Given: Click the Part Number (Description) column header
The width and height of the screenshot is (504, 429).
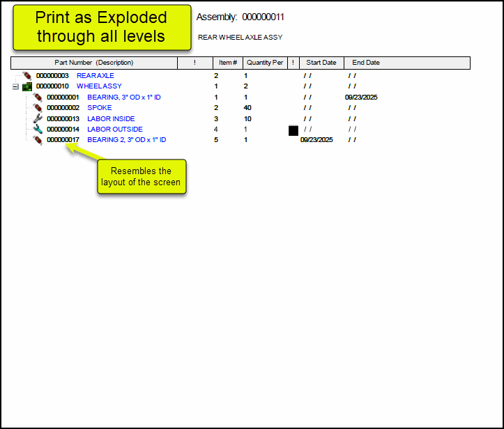Looking at the screenshot, I should (x=93, y=63).
